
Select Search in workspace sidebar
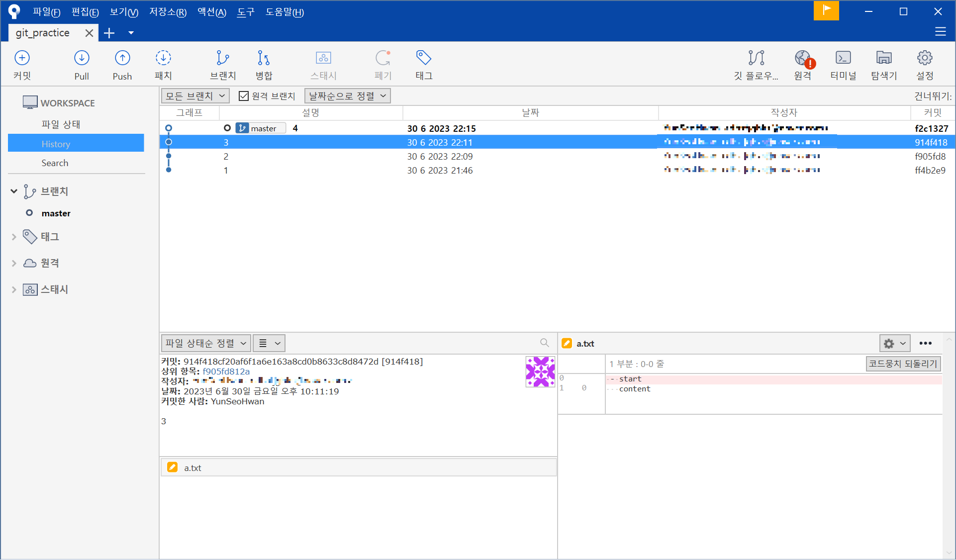point(55,163)
